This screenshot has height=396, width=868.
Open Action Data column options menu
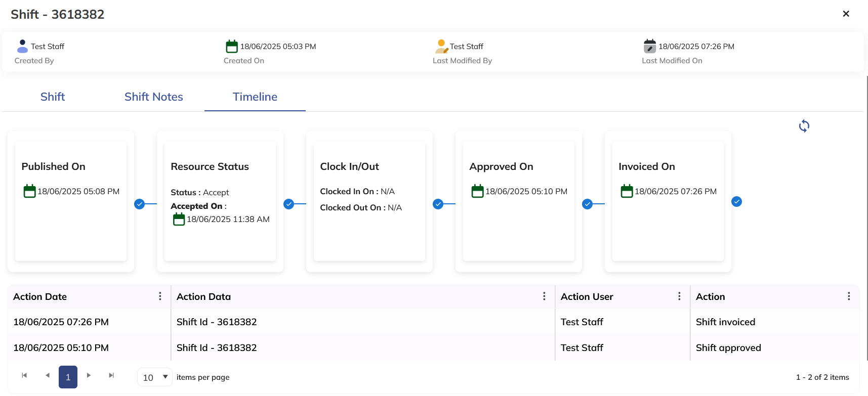[544, 296]
